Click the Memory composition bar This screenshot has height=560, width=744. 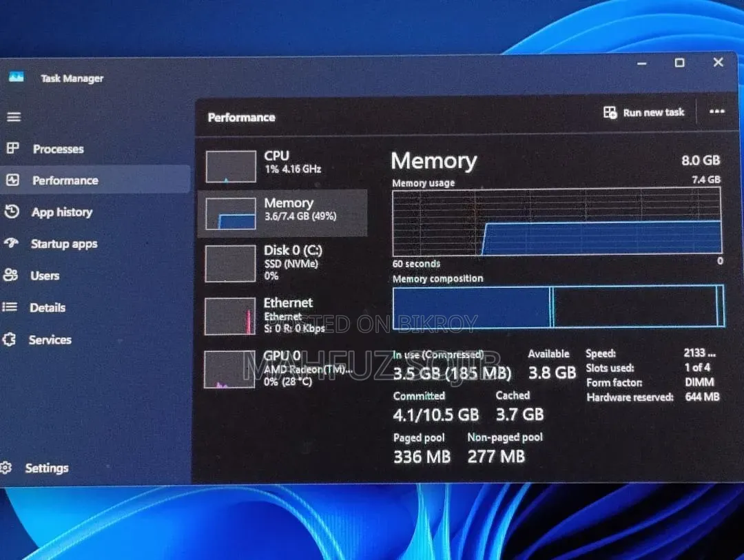pos(559,307)
